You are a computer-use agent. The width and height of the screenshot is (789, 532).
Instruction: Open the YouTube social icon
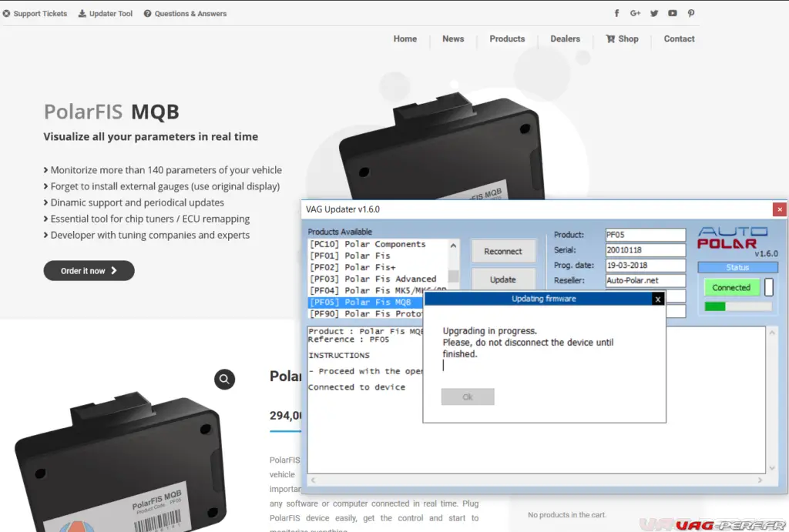click(672, 14)
